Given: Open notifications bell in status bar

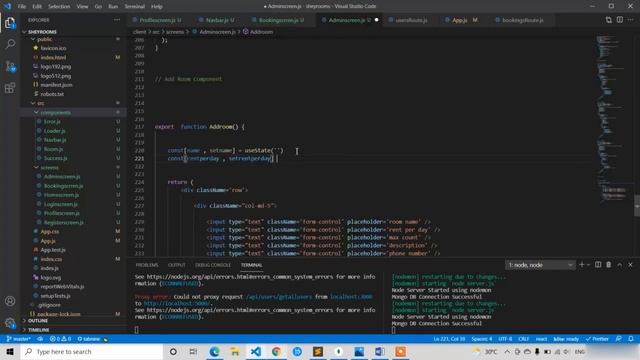Looking at the screenshot, I should click(631, 339).
